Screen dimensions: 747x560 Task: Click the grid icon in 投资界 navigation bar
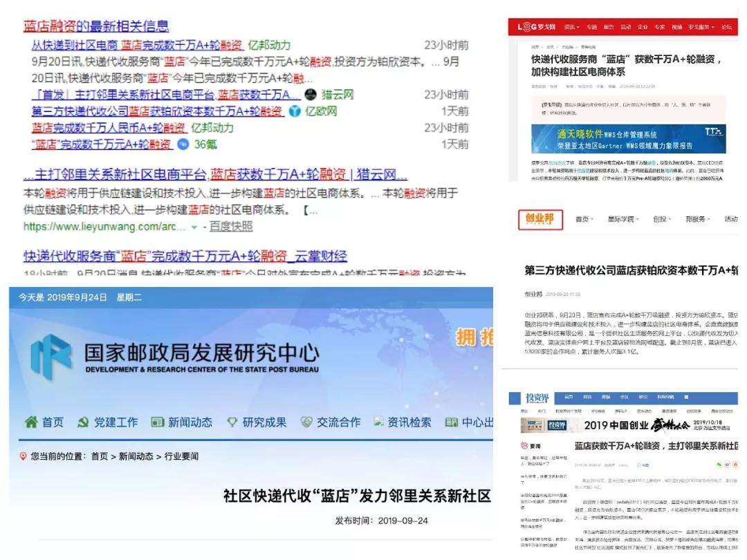pos(687,397)
